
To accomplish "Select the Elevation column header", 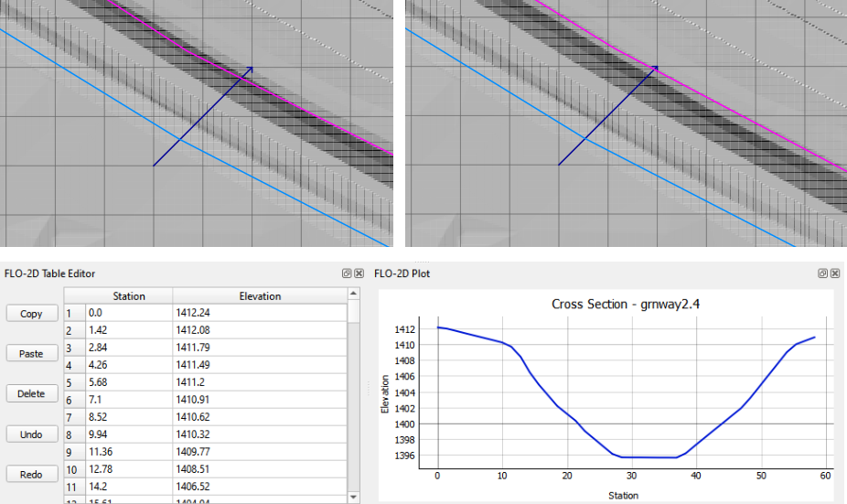I will 260,296.
